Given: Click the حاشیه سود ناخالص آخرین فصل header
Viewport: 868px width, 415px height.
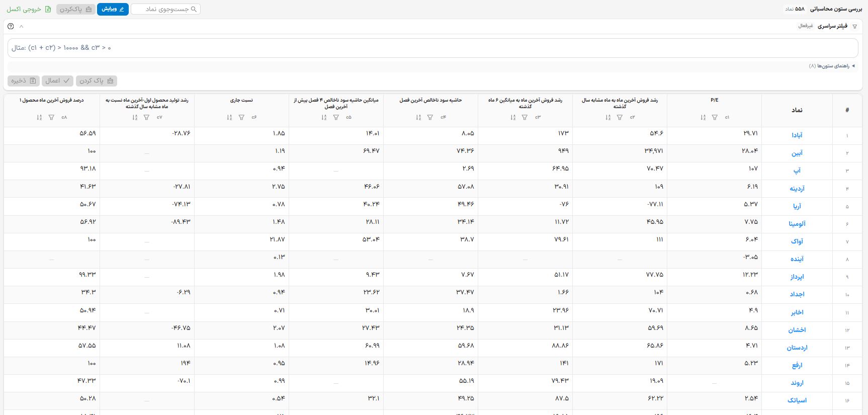Looking at the screenshot, I should point(430,100).
